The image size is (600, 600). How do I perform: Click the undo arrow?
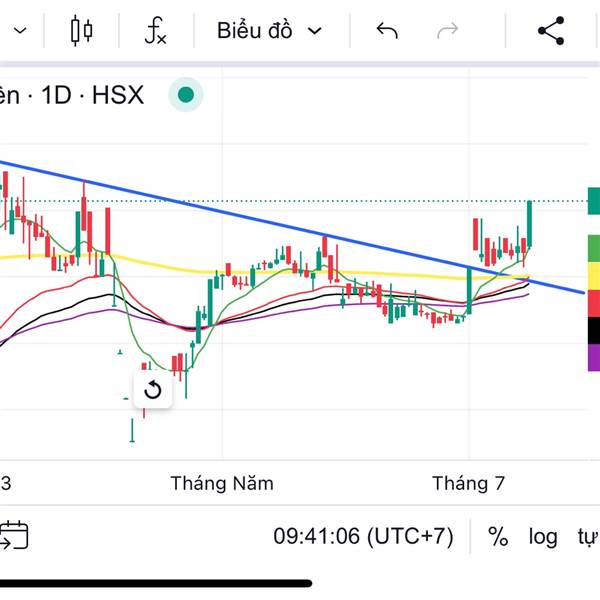pyautogui.click(x=387, y=31)
